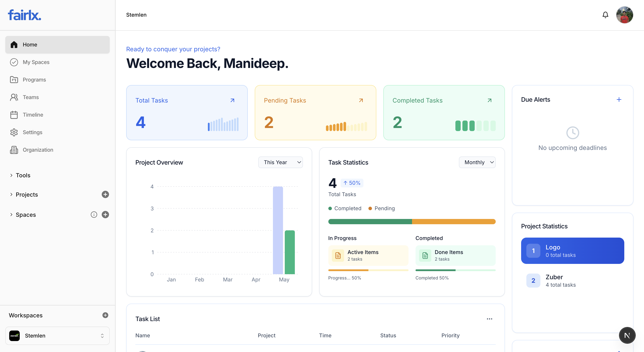Collapse the Projects section chevron
This screenshot has width=644, height=352.
[11, 194]
